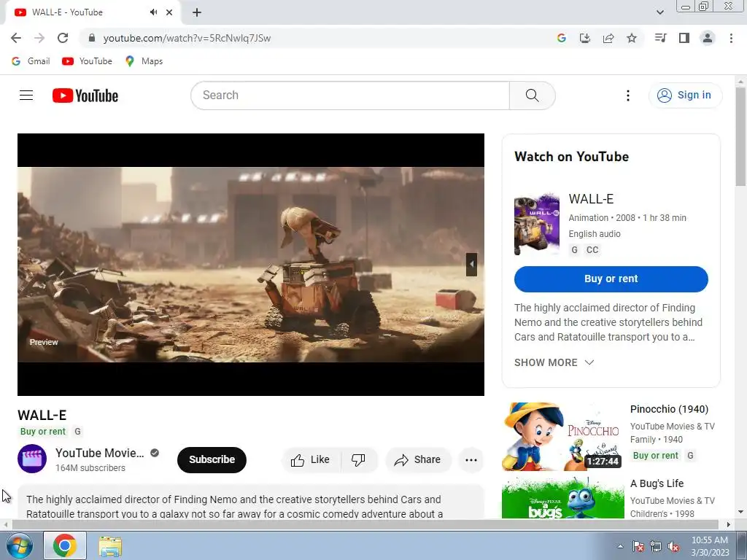This screenshot has width=747, height=560.
Task: Click the WALL-E video preview player
Action: pos(251,264)
